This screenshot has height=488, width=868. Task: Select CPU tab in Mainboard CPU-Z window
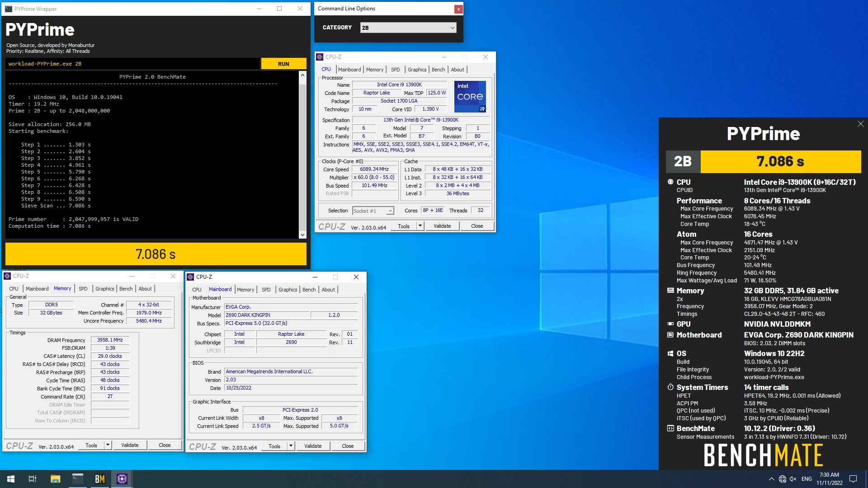197,290
